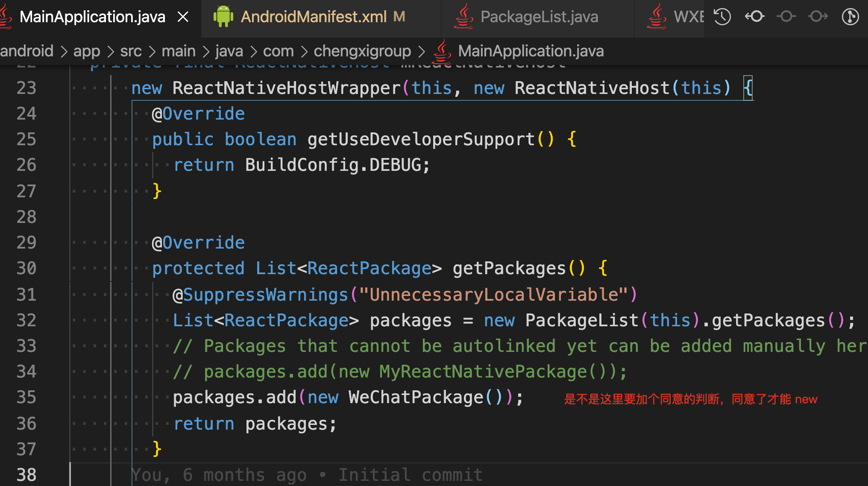The width and height of the screenshot is (868, 486).
Task: Click the 'Initial commit' blame annotation
Action: point(410,475)
